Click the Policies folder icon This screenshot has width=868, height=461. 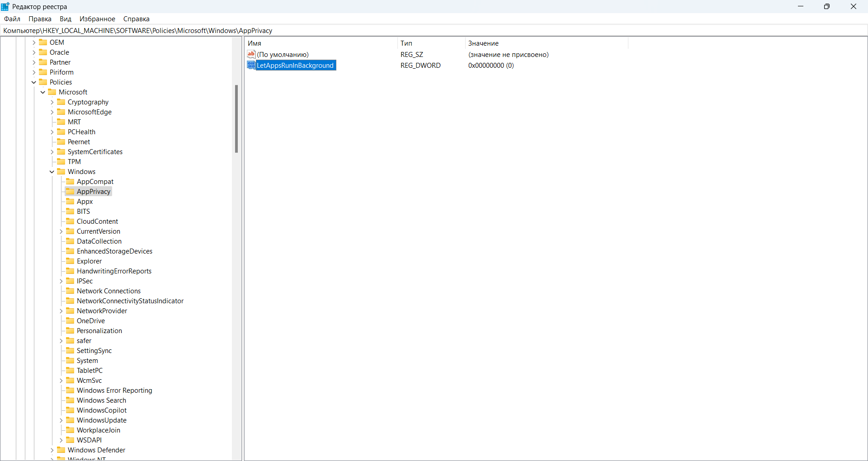tap(43, 82)
